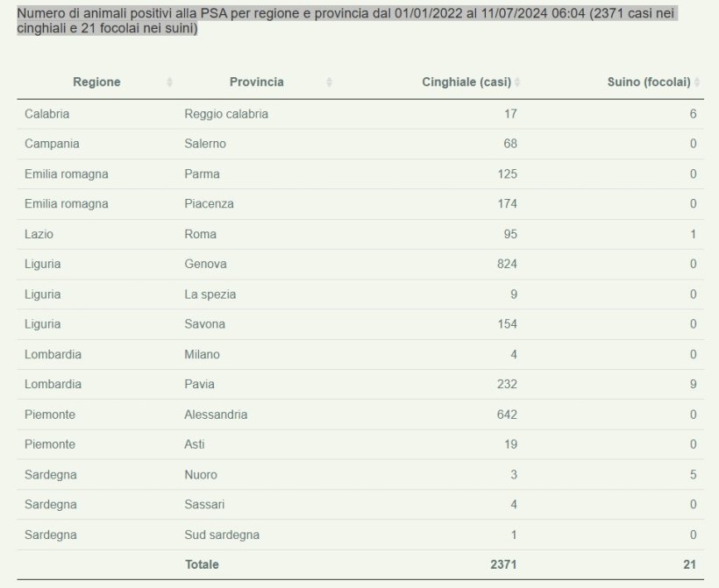The width and height of the screenshot is (719, 588).
Task: Click the sort arrows beside Regione
Action: point(169,82)
